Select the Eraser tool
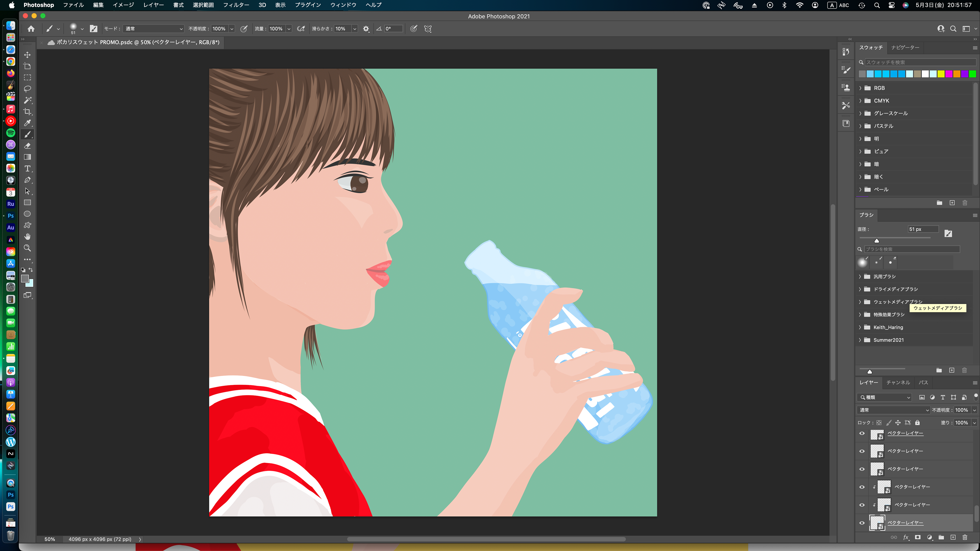Image resolution: width=980 pixels, height=551 pixels. pyautogui.click(x=27, y=146)
